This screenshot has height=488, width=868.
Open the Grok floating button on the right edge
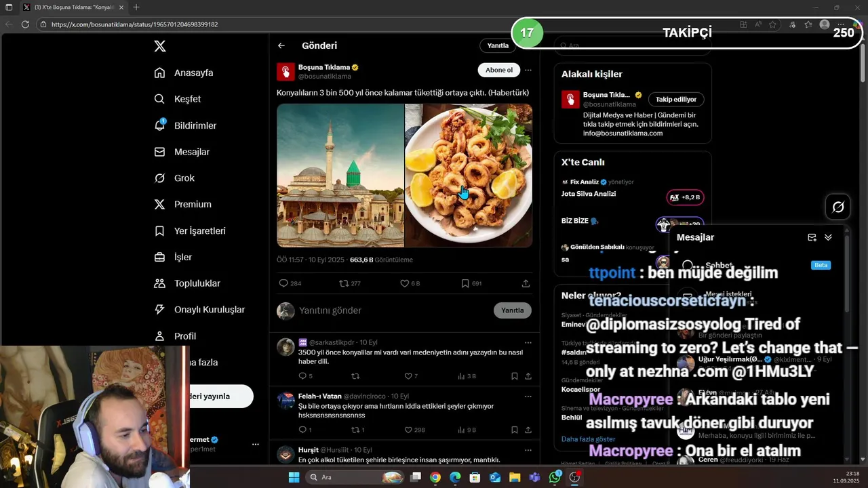(838, 207)
